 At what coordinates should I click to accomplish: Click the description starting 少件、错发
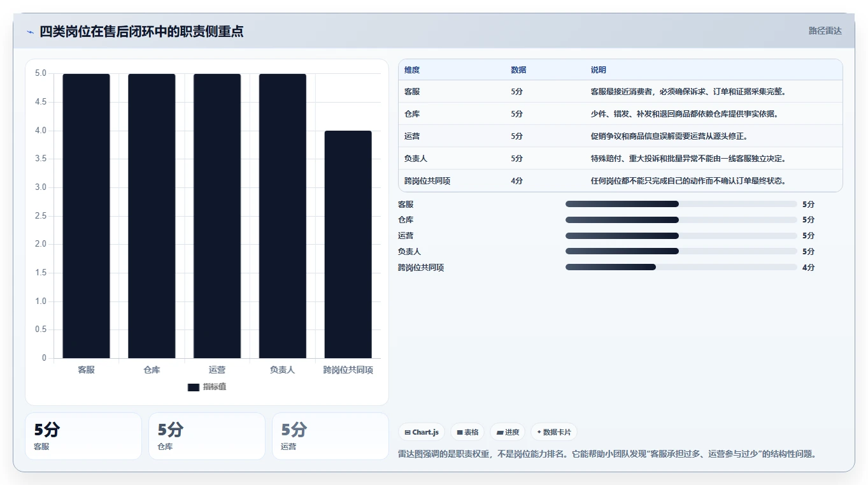(x=685, y=114)
